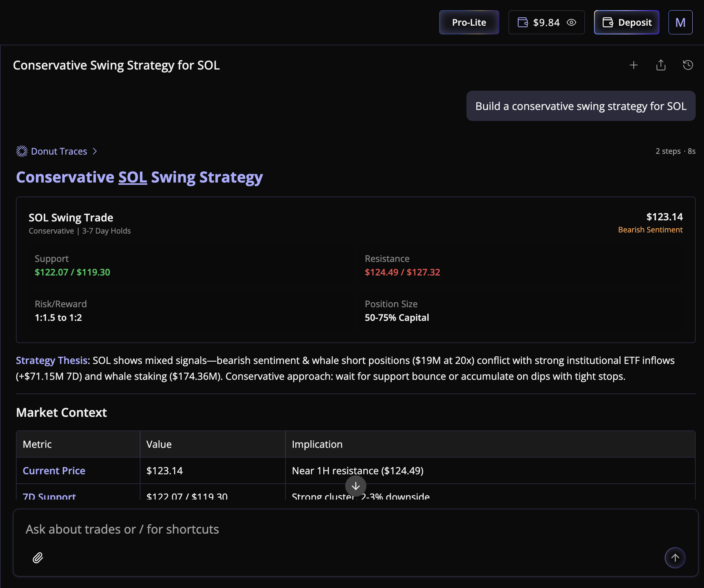This screenshot has height=588, width=704.
Task: Click the user message bubble about SOL
Action: (x=580, y=106)
